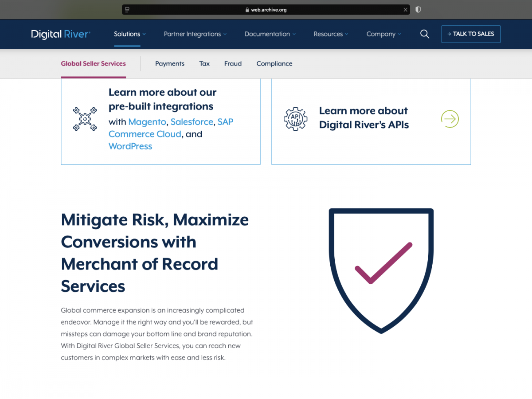Image resolution: width=532 pixels, height=399 pixels.
Task: Open the Partner Integrations dropdown
Action: 195,34
